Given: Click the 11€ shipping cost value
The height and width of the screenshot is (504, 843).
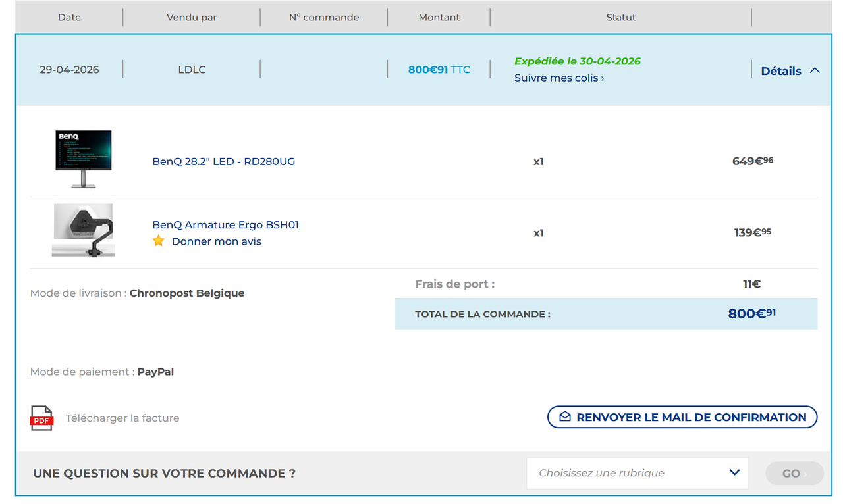Looking at the screenshot, I should click(752, 284).
